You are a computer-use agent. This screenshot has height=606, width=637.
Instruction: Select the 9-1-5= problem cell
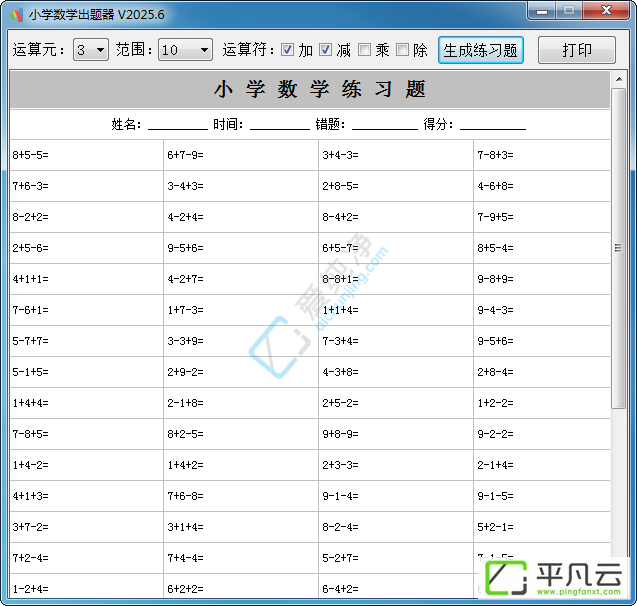pyautogui.click(x=542, y=496)
